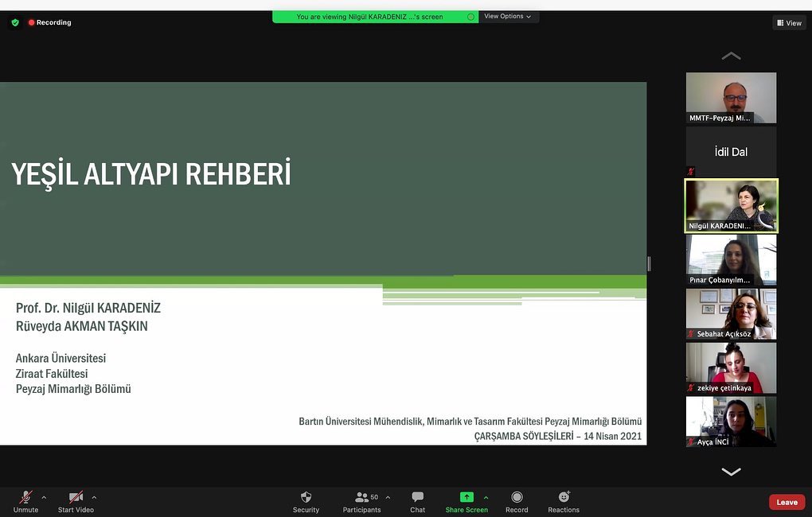Screen dimensions: 812x517
Task: Click the Record icon
Action: (x=517, y=497)
